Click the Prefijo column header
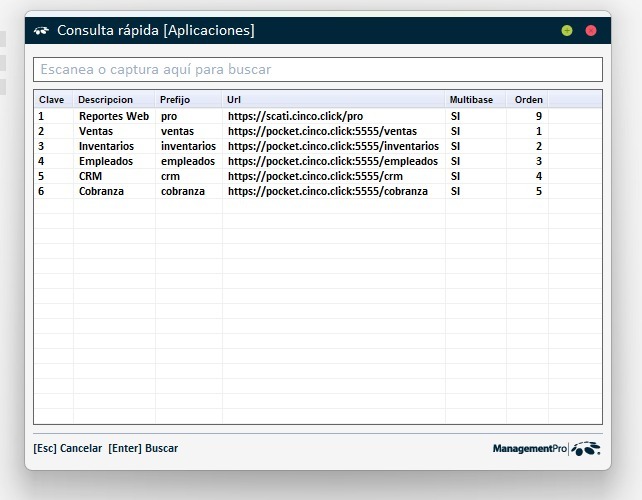Image resolution: width=642 pixels, height=500 pixels. (x=175, y=100)
